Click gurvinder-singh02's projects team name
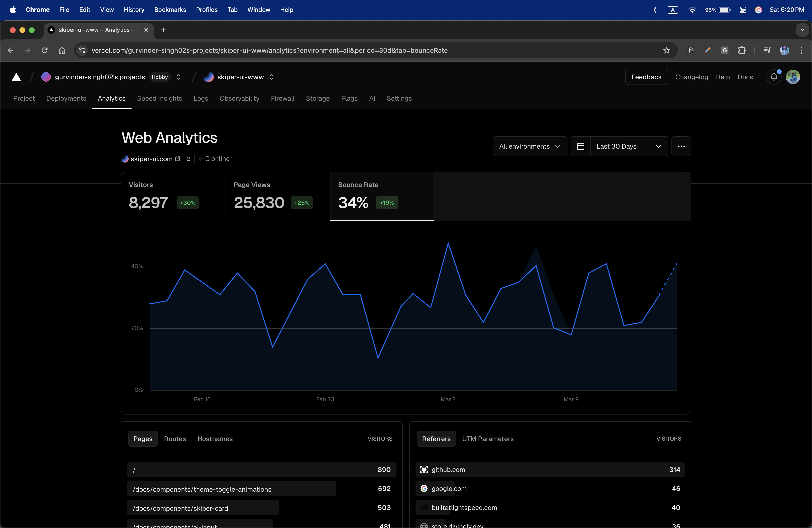Viewport: 812px width, 528px height. [100, 77]
